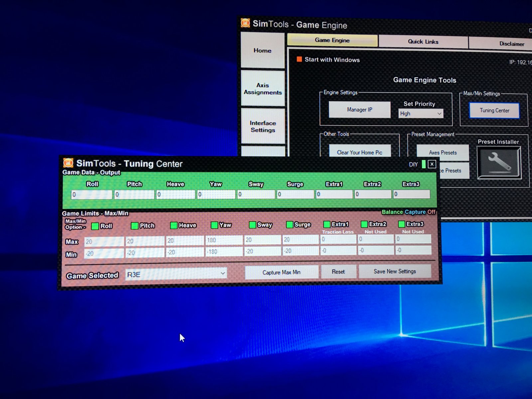Click the Capture Max Min button

[x=282, y=272]
